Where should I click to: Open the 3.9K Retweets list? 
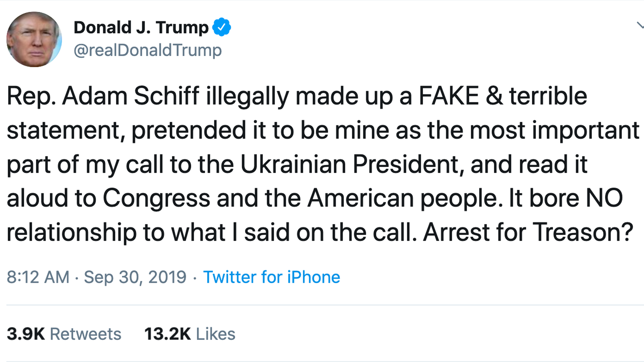(x=64, y=334)
